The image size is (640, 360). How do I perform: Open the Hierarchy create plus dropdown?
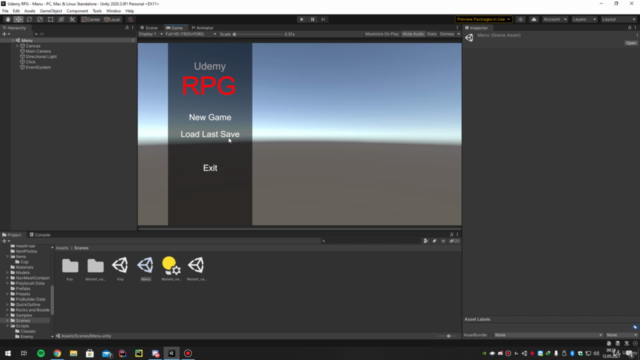pyautogui.click(x=6, y=34)
